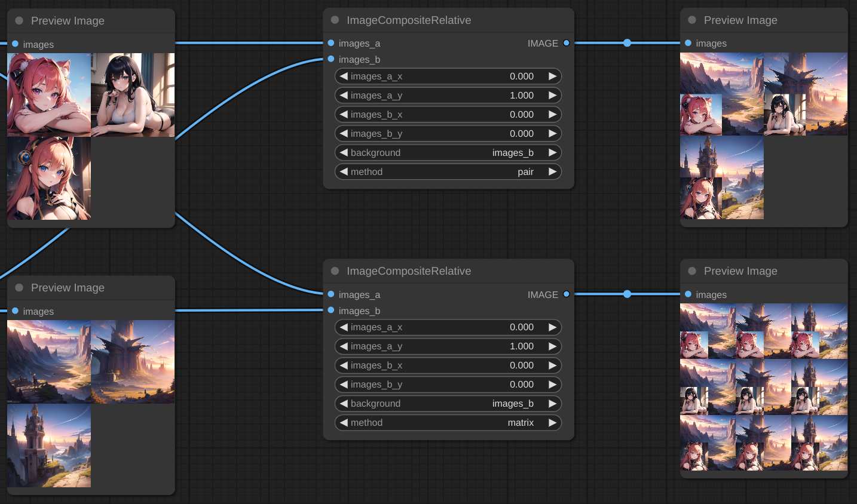Switch background to next option in matrix-method node
The image size is (857, 504).
tap(553, 404)
